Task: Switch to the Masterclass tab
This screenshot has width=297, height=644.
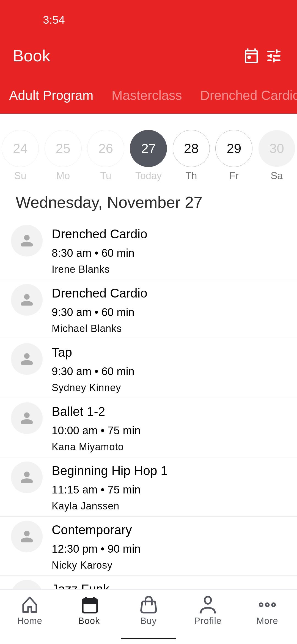Action: 147,95
